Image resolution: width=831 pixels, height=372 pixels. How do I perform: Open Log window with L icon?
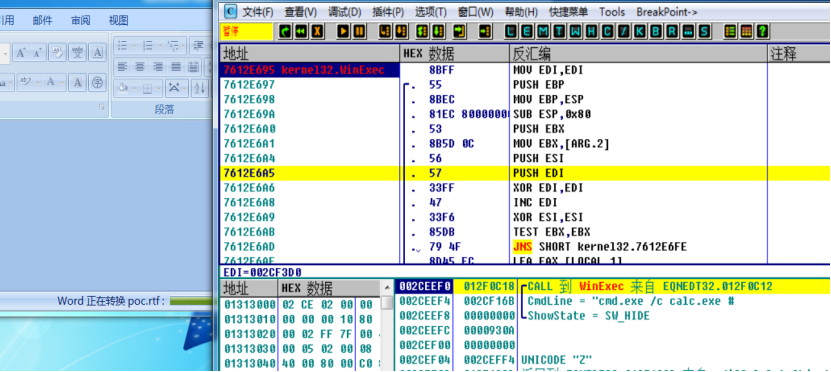click(511, 32)
